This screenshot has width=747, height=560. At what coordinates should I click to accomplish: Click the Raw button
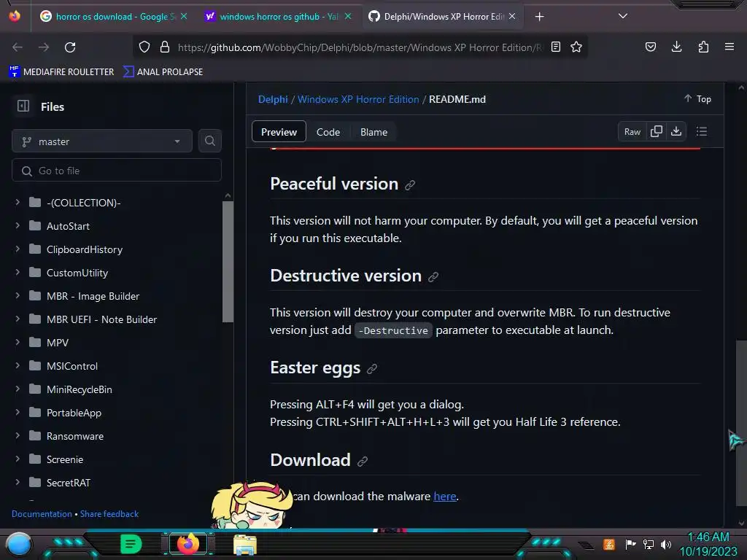632,132
